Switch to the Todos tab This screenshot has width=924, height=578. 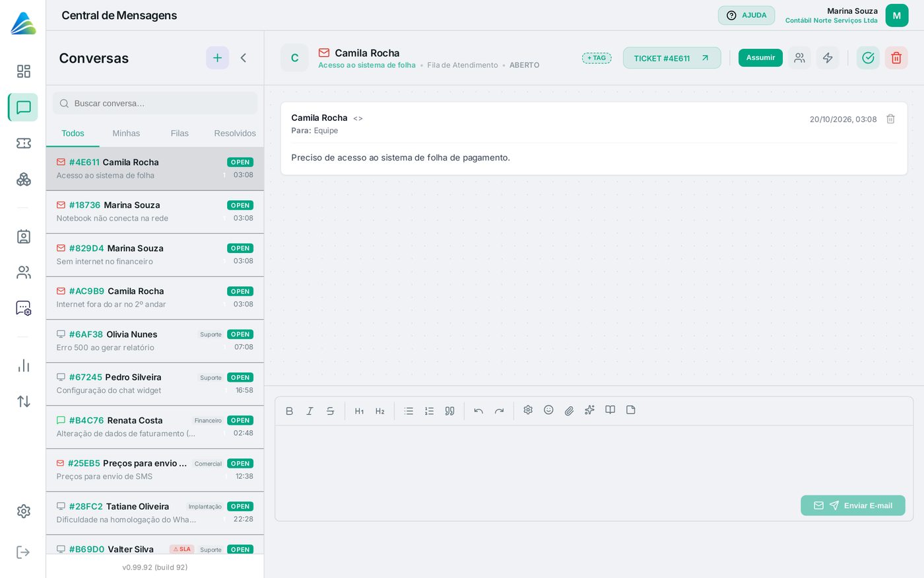pos(73,133)
